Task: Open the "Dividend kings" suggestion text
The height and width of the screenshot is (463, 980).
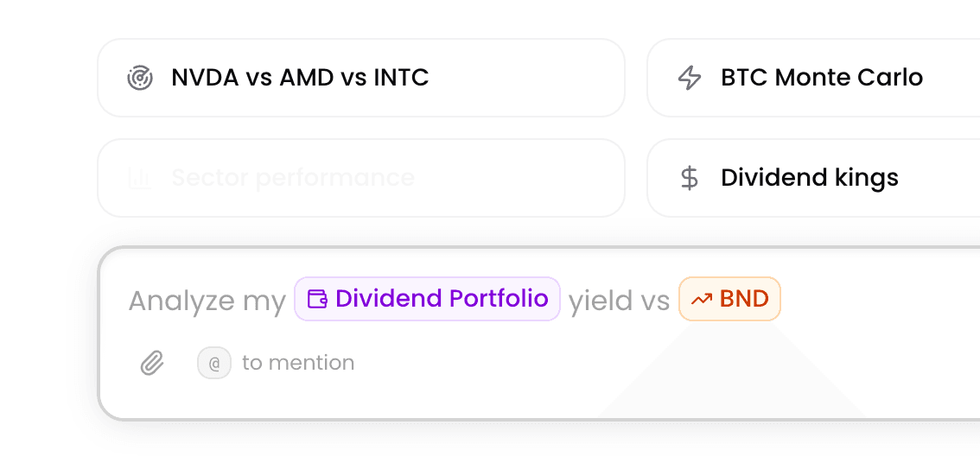Action: tap(810, 178)
